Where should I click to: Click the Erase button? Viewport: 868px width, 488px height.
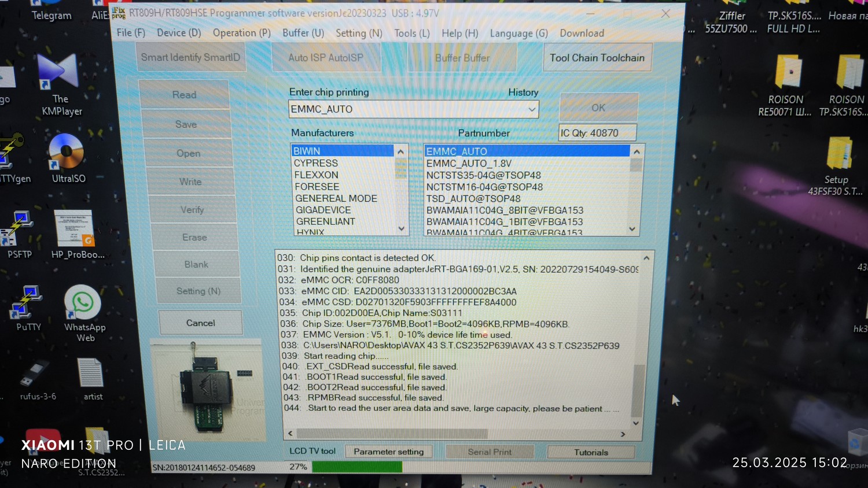point(194,236)
